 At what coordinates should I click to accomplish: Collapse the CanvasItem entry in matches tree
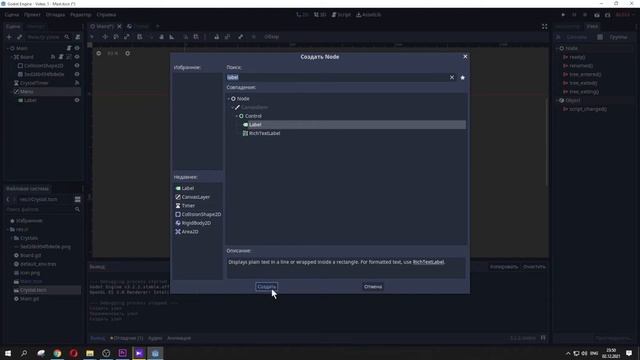click(233, 107)
